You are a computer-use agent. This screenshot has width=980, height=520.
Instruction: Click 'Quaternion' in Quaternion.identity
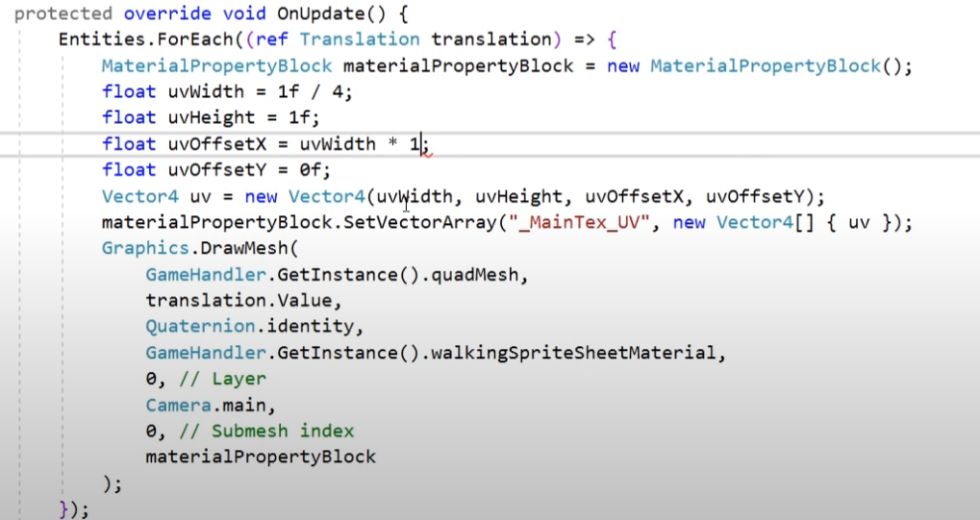201,326
